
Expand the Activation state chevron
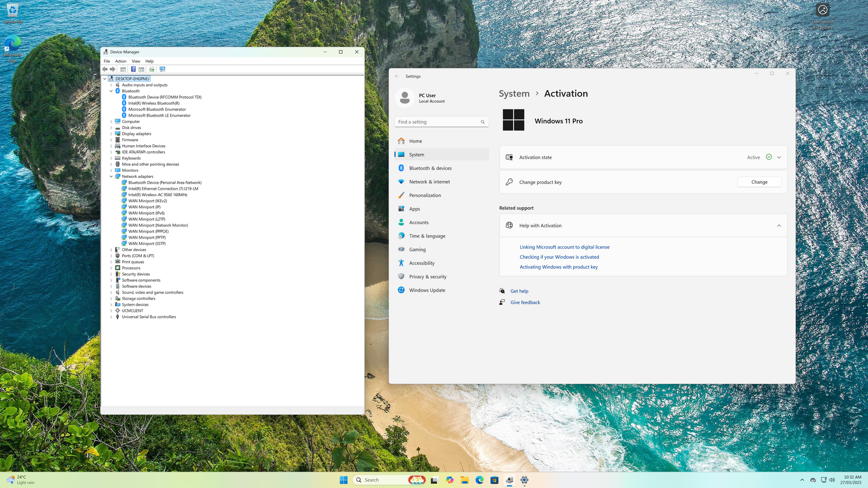click(779, 158)
